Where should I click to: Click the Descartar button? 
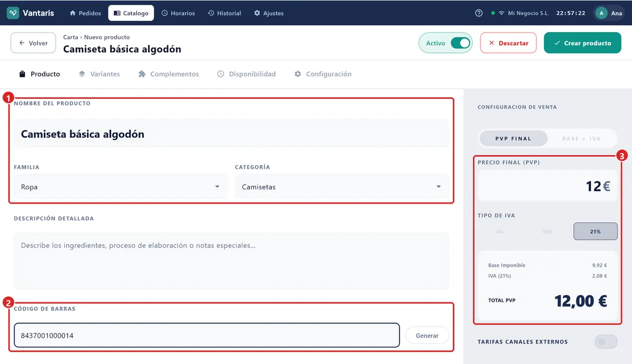point(508,43)
